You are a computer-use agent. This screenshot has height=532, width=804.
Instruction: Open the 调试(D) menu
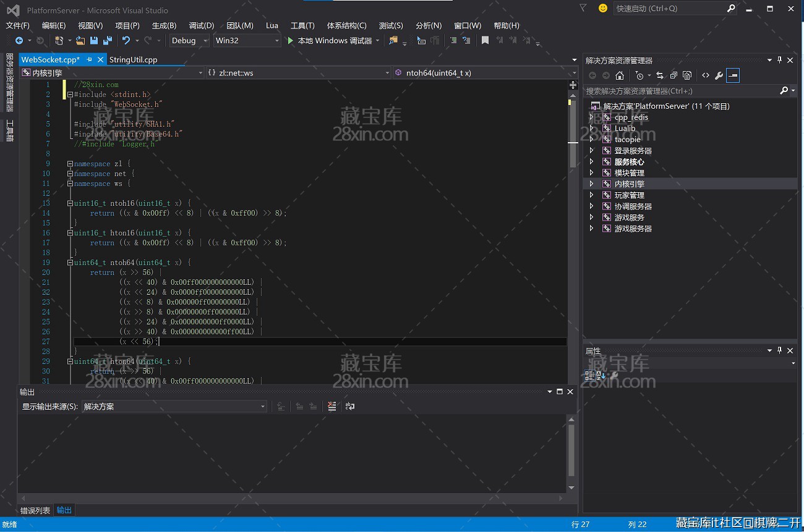[x=201, y=25]
